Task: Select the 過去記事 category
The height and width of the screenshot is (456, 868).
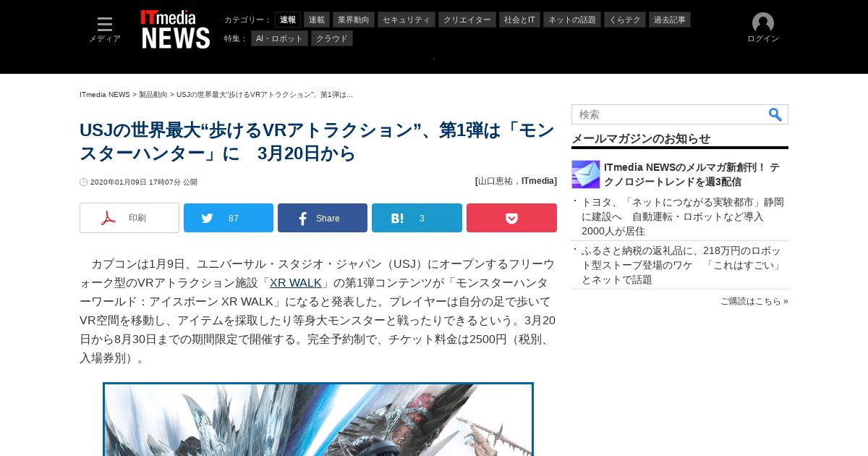Action: (670, 20)
